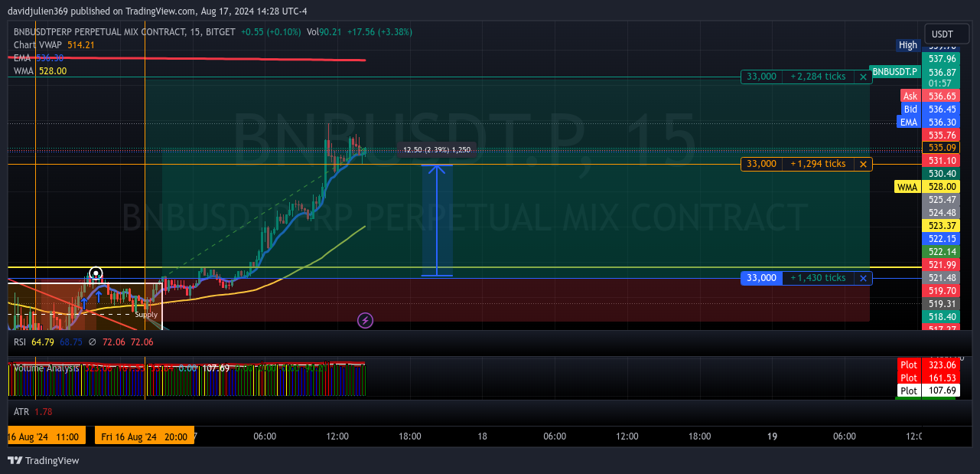Click the 521.48 price label

(x=942, y=277)
